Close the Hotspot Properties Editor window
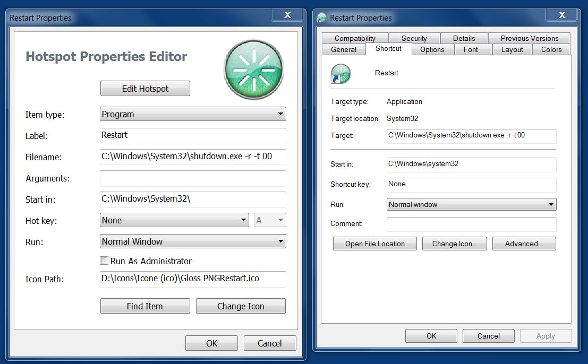Screen dimensions: 588x364 point(287,15)
